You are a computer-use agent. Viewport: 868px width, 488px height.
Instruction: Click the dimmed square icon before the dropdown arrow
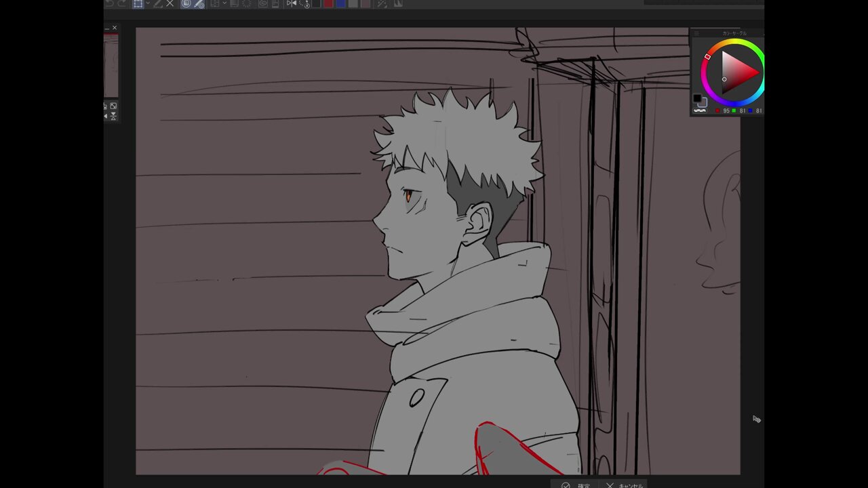(x=216, y=3)
